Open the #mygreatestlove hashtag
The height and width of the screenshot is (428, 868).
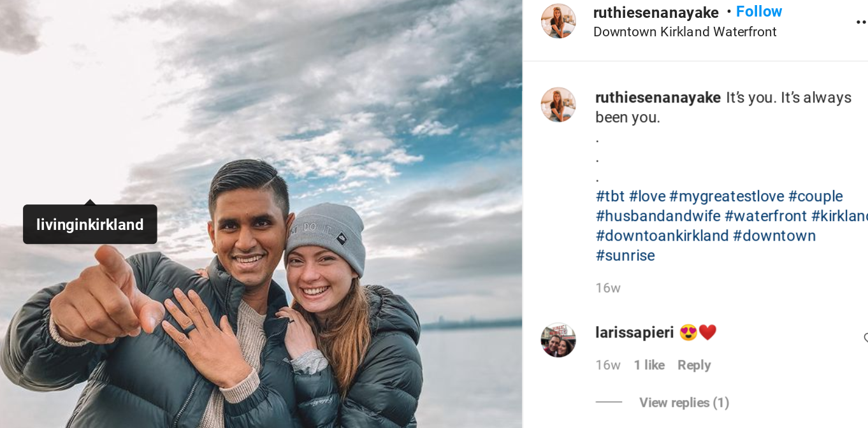[727, 196]
